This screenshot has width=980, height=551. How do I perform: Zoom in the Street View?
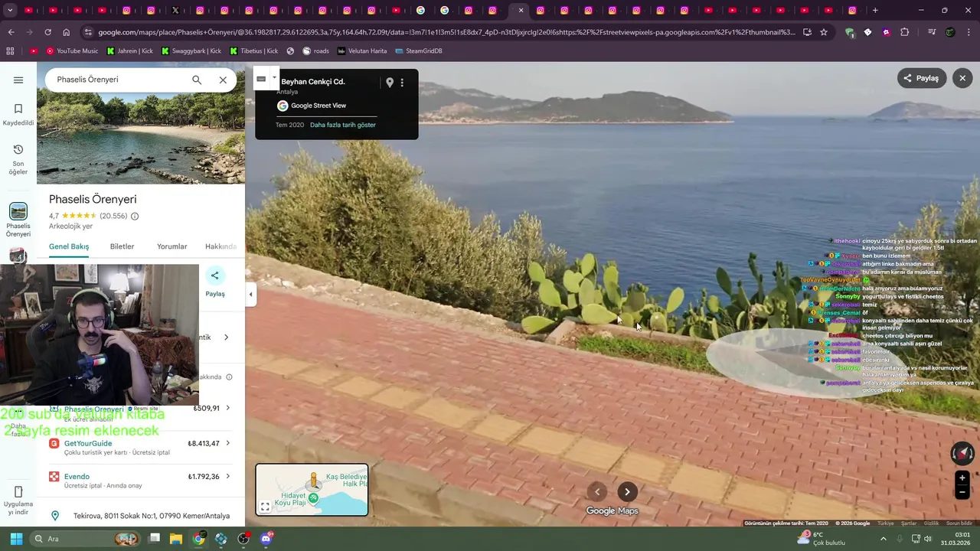pos(962,478)
